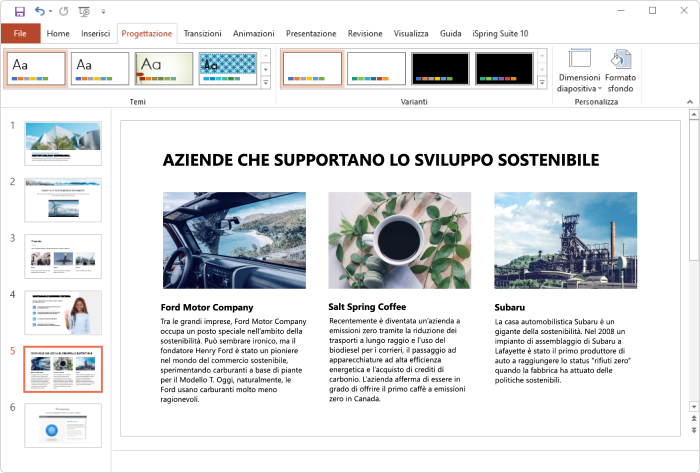Select the coffee cup photo
Screen dimensions: 700x473
400,241
